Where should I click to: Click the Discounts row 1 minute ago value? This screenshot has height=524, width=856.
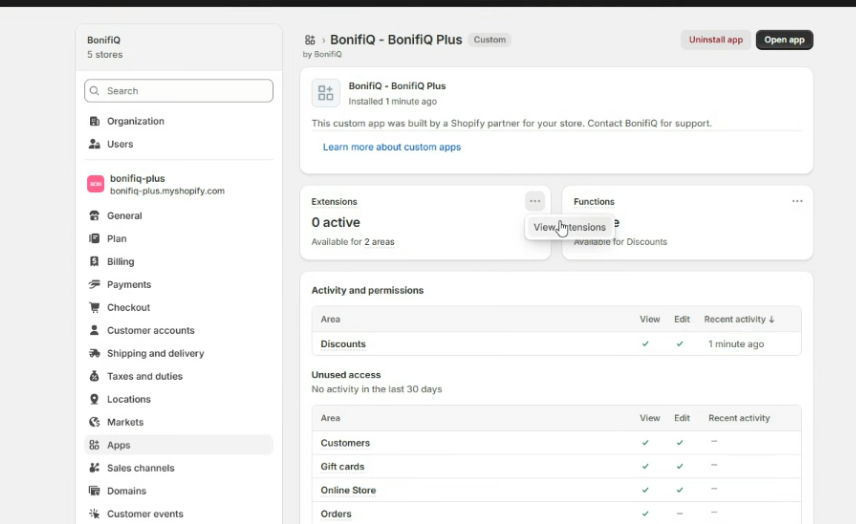point(736,344)
